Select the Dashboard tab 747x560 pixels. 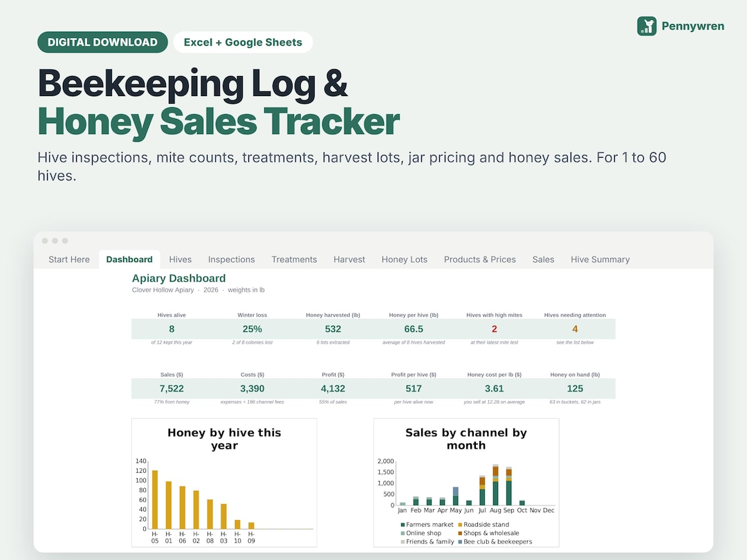pyautogui.click(x=129, y=259)
